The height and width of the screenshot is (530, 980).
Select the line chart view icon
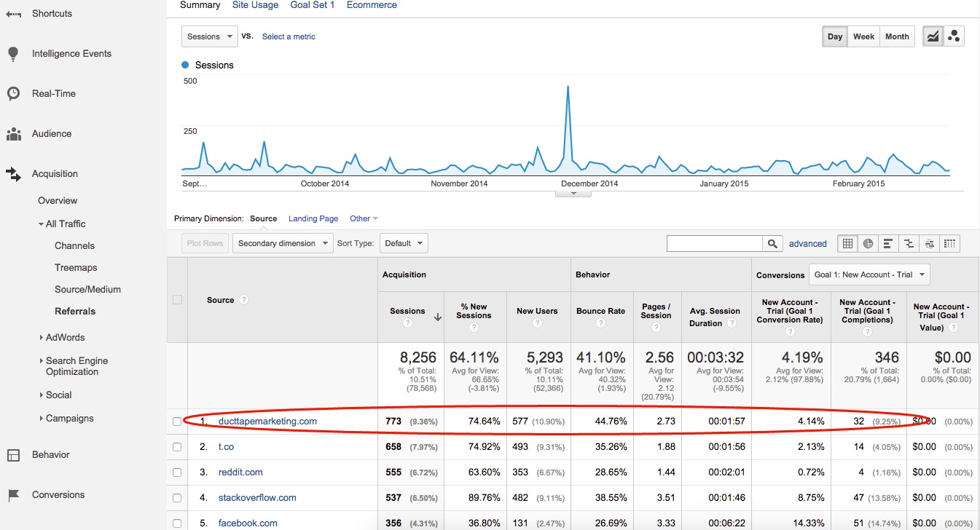pos(933,35)
